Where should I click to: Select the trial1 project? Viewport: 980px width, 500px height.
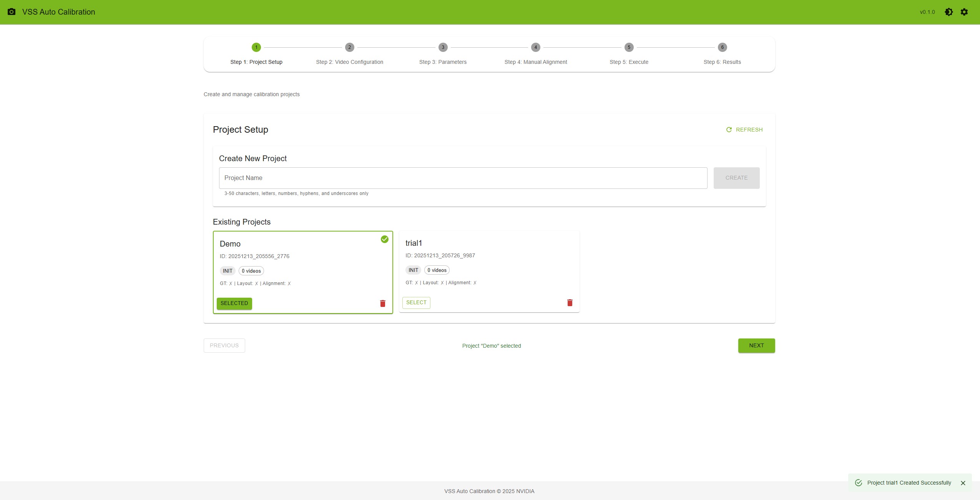[416, 303]
